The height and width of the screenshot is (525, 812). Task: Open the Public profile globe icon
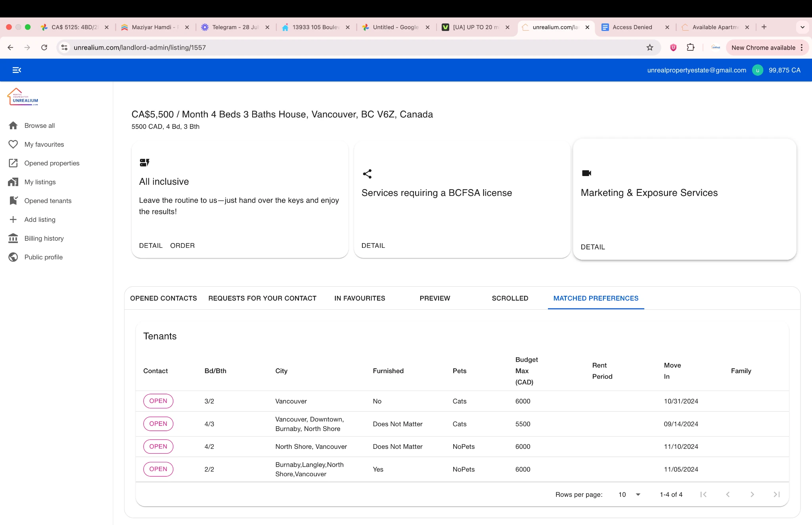pos(13,257)
